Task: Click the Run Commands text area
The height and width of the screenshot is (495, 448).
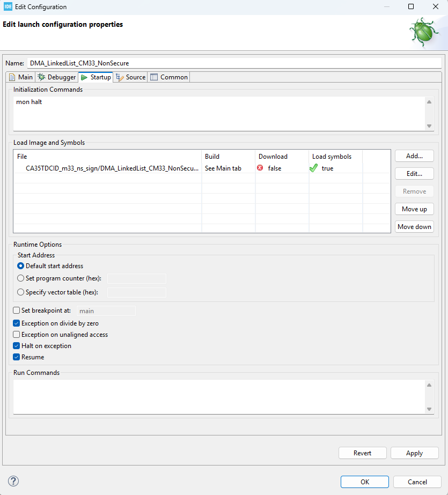Action: click(220, 397)
